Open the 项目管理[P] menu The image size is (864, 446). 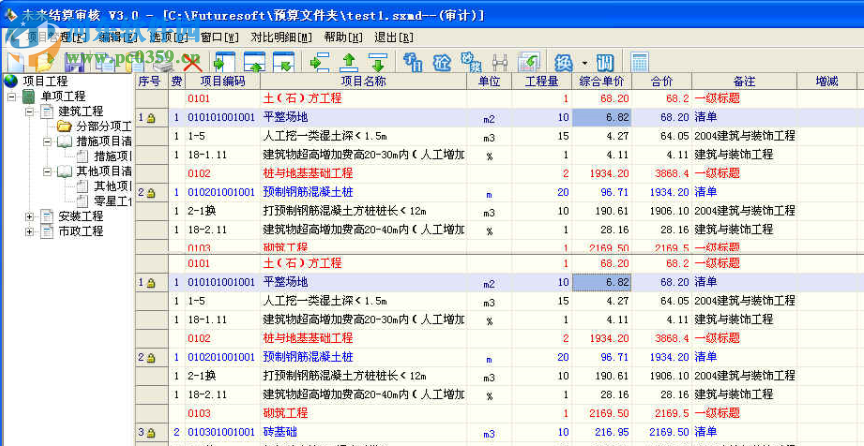tap(57, 37)
